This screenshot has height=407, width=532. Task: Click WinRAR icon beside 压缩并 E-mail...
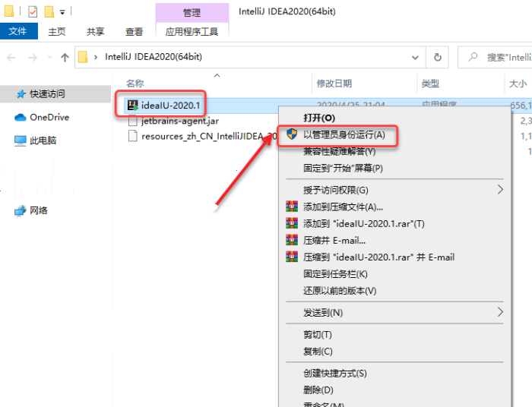tap(292, 240)
